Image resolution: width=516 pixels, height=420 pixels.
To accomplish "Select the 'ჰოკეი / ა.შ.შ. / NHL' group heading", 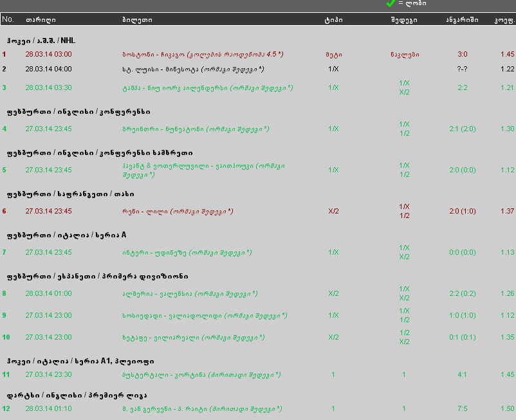I will click(x=41, y=41).
